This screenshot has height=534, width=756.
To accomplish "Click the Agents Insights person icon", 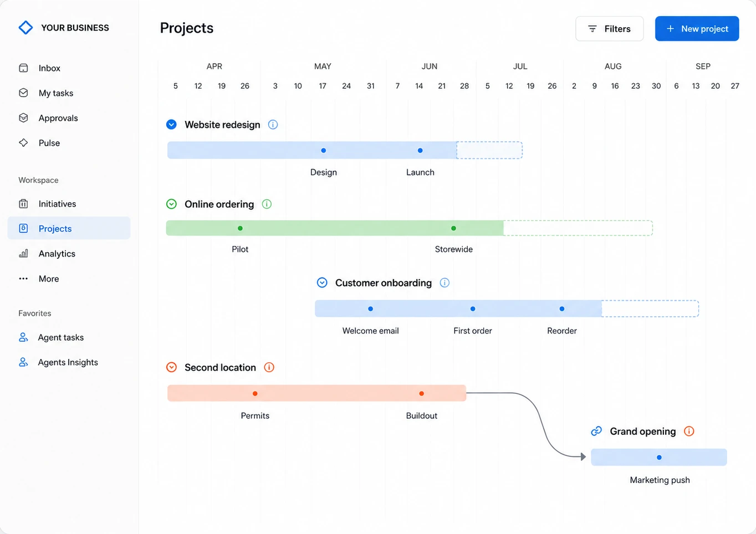I will 23,362.
